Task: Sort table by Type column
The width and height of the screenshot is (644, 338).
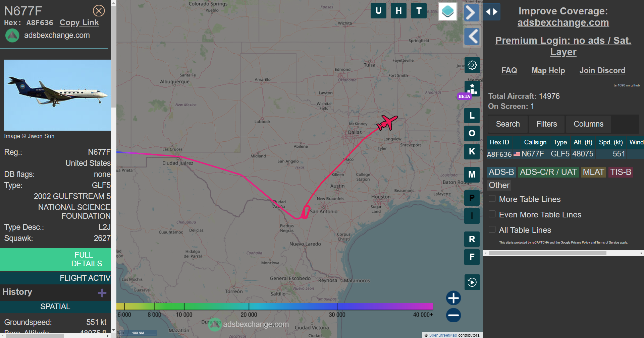Action: coord(560,142)
